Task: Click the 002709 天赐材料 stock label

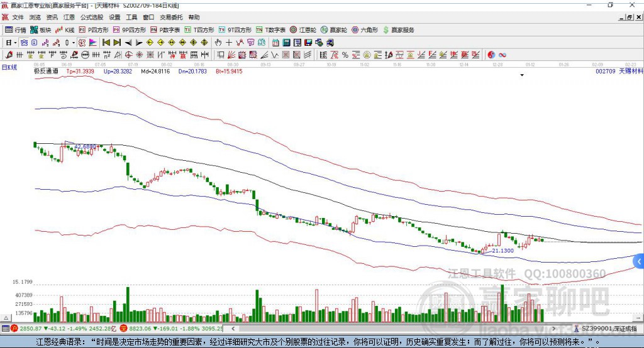Action: pos(619,72)
